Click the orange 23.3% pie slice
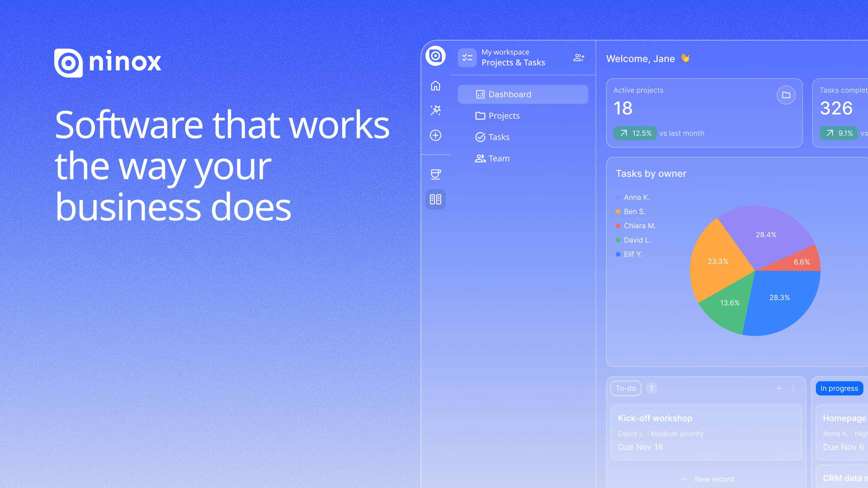This screenshot has height=488, width=868. (718, 261)
